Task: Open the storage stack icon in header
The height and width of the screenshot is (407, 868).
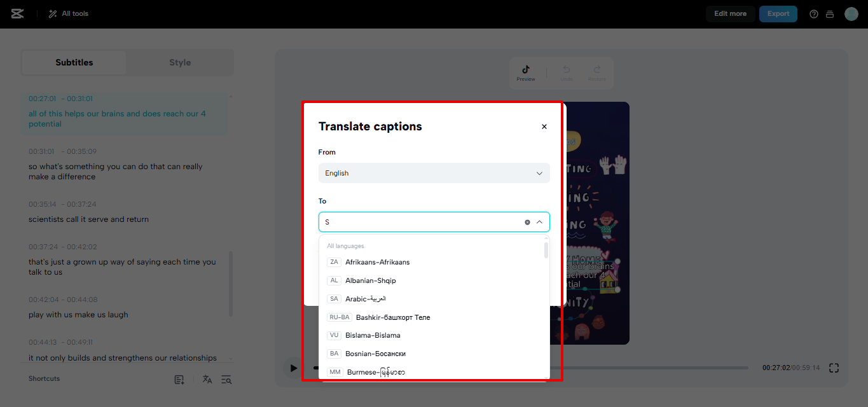Action: (x=829, y=14)
